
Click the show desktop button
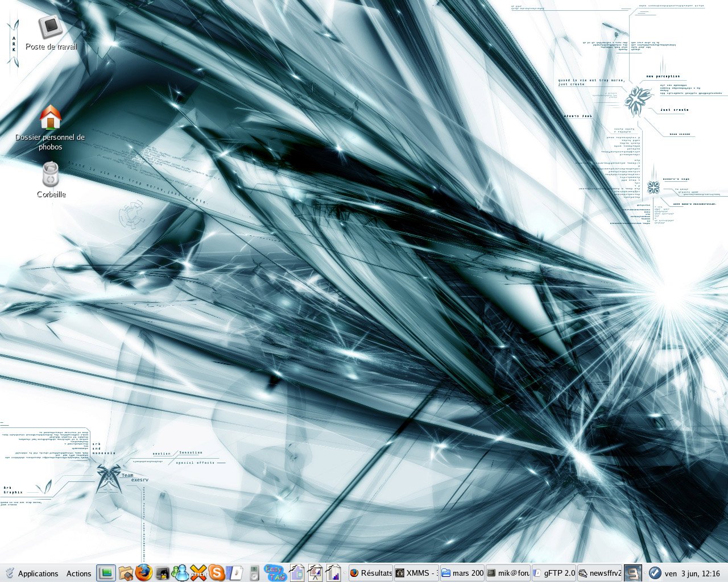tap(106, 573)
